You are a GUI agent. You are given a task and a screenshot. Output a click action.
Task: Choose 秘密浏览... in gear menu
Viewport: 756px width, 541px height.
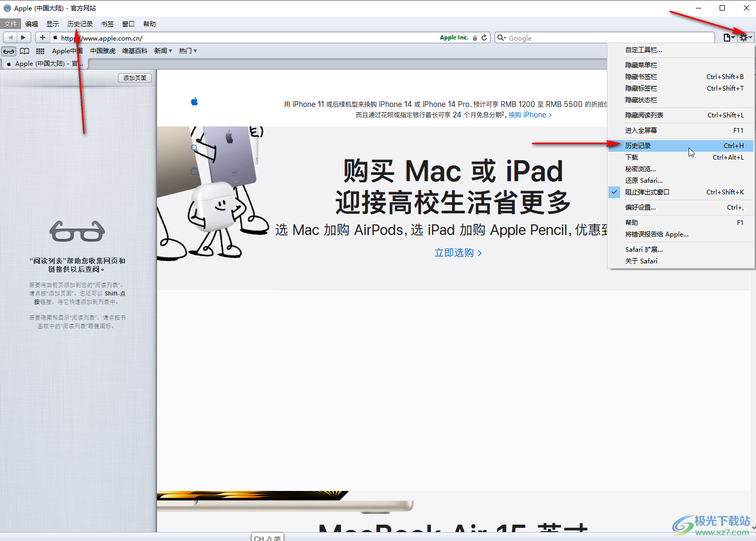point(681,169)
